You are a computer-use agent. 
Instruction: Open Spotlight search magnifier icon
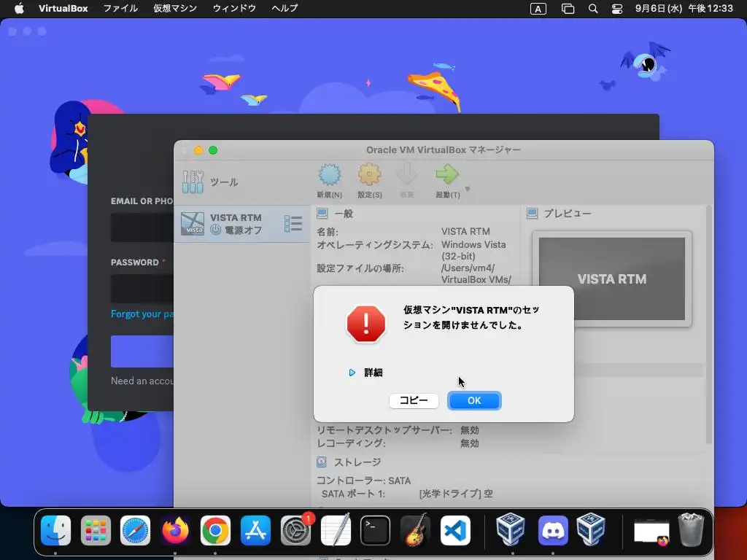tap(593, 9)
